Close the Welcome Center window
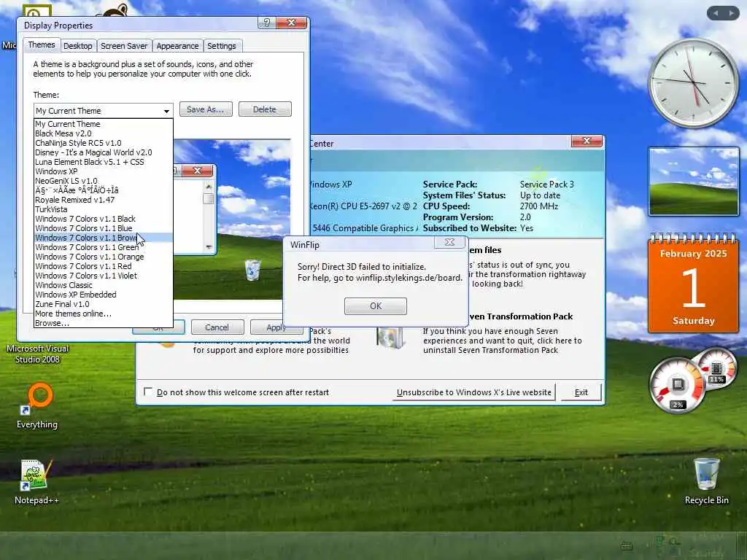 point(587,141)
